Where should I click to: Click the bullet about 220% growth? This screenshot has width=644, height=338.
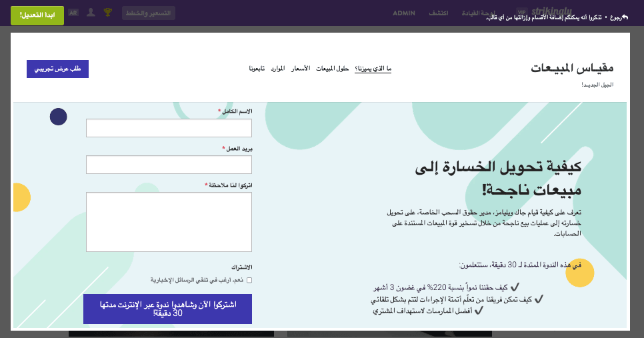click(447, 287)
